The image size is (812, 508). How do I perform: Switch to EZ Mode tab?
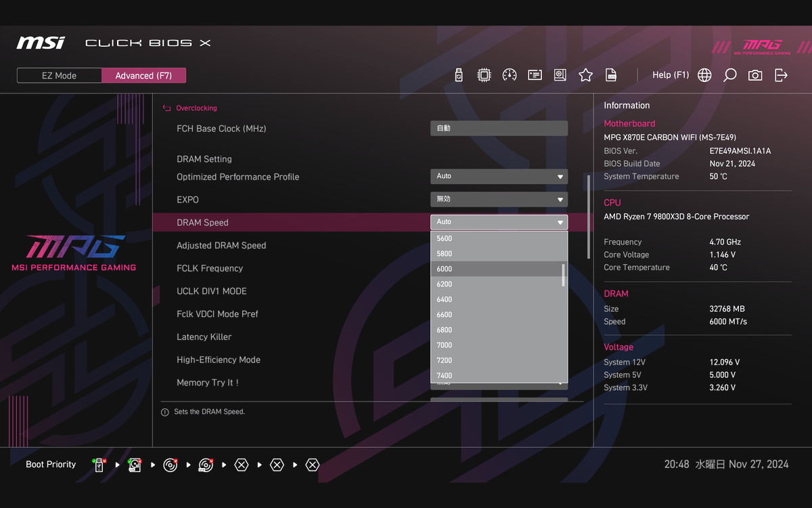(x=60, y=76)
